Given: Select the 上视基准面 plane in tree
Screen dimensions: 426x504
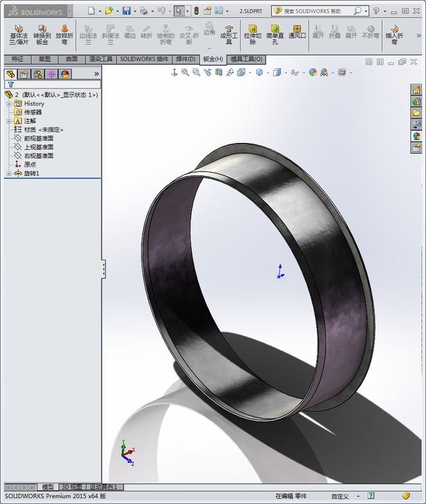Looking at the screenshot, I should [x=39, y=147].
